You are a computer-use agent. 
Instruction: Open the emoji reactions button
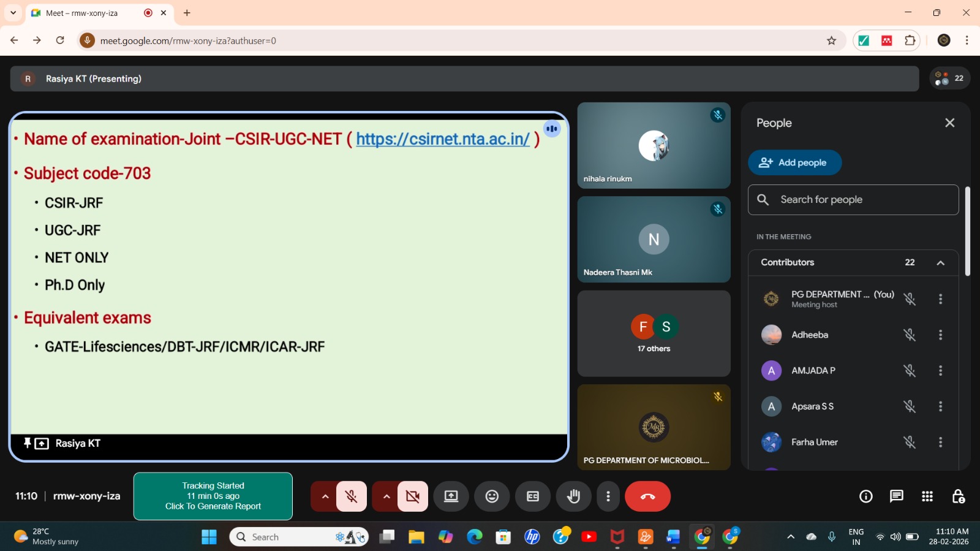pos(492,496)
